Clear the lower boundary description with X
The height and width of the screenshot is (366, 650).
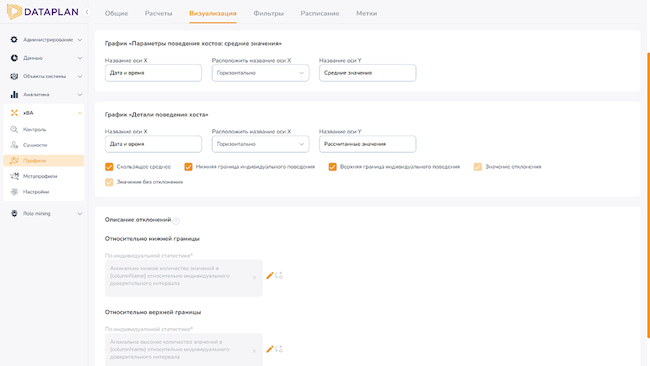click(254, 278)
